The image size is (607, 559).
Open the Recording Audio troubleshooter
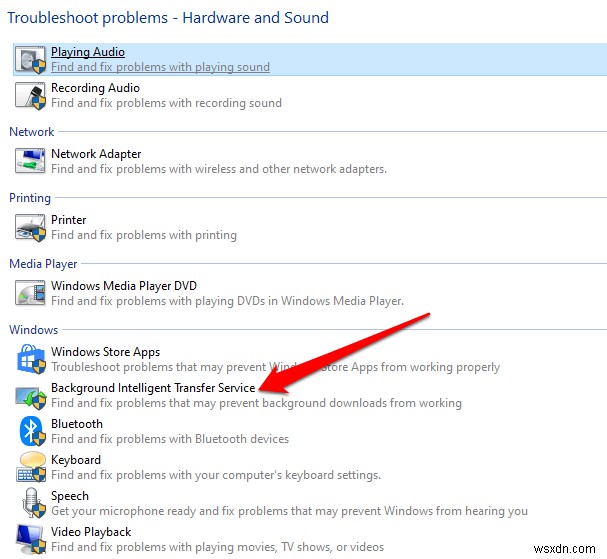[95, 88]
